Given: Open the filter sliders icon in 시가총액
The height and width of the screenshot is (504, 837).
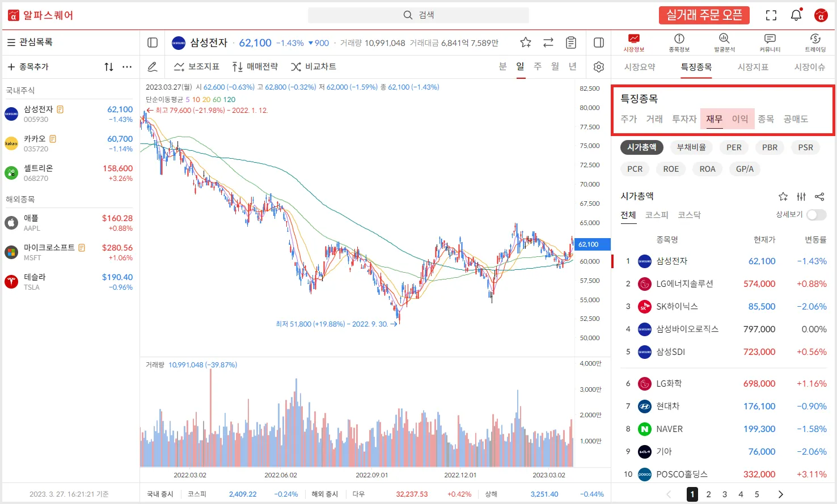Looking at the screenshot, I should pyautogui.click(x=801, y=197).
